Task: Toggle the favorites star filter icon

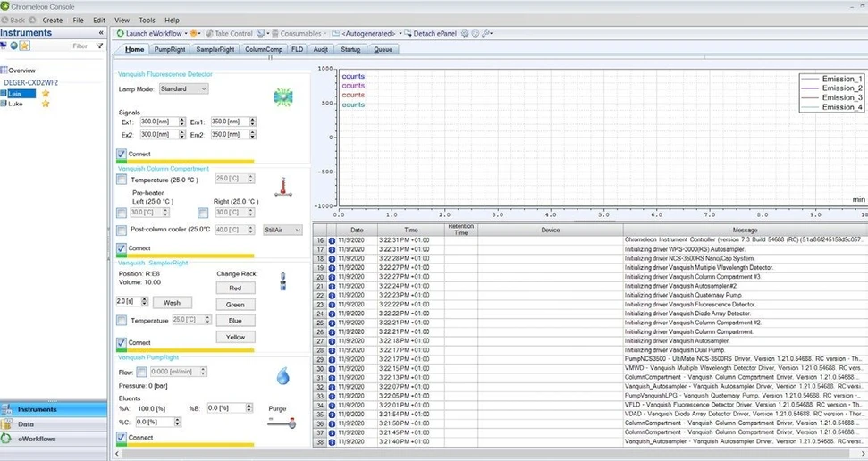Action: point(24,46)
